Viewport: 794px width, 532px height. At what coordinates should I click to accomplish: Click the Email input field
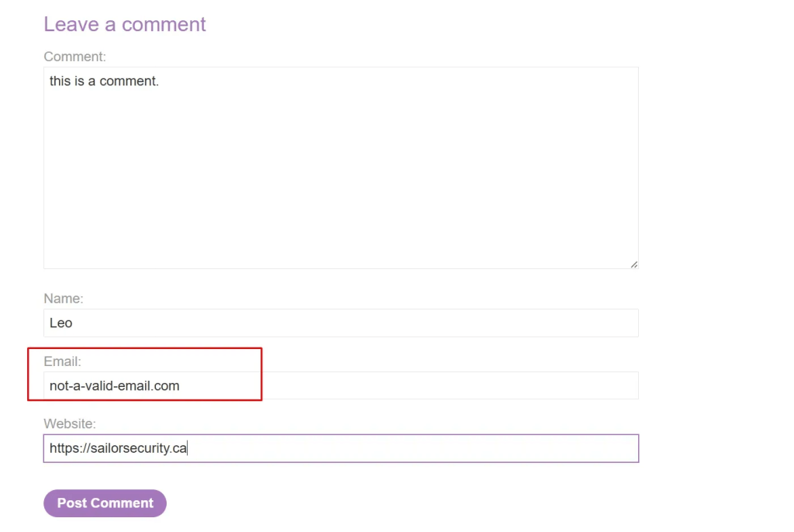pyautogui.click(x=340, y=385)
